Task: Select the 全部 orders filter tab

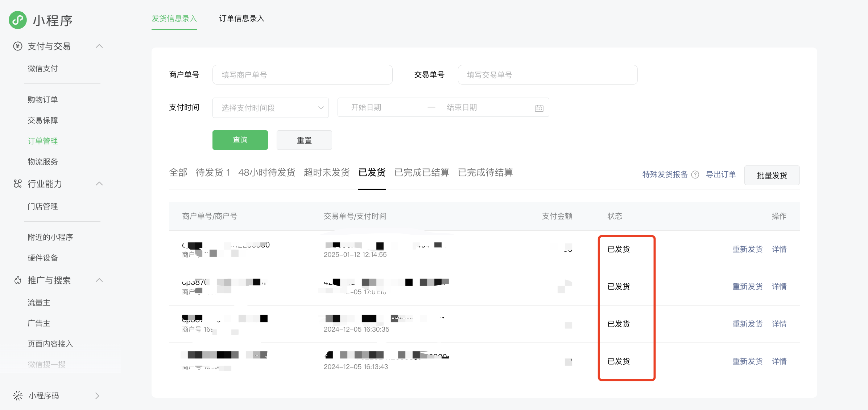Action: [x=178, y=172]
